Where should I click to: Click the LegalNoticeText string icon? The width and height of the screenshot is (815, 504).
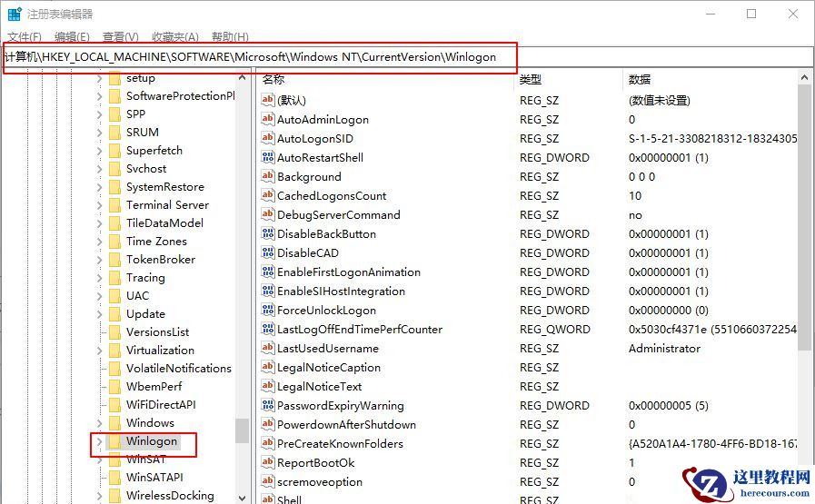coord(268,387)
